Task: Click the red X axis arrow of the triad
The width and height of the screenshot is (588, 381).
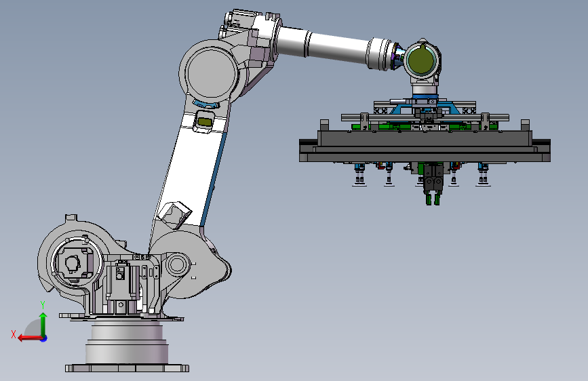Action: pyautogui.click(x=30, y=338)
